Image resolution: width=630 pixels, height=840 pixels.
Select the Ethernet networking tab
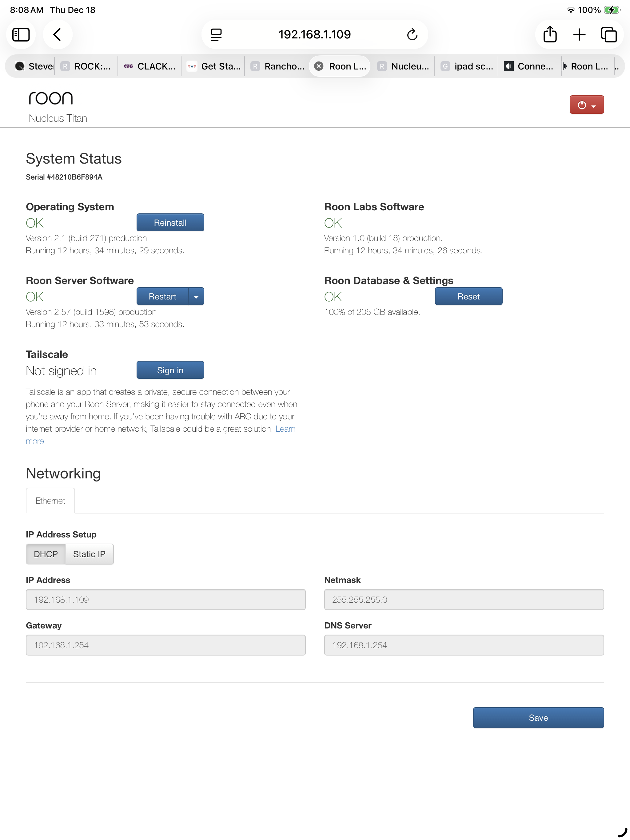point(50,501)
